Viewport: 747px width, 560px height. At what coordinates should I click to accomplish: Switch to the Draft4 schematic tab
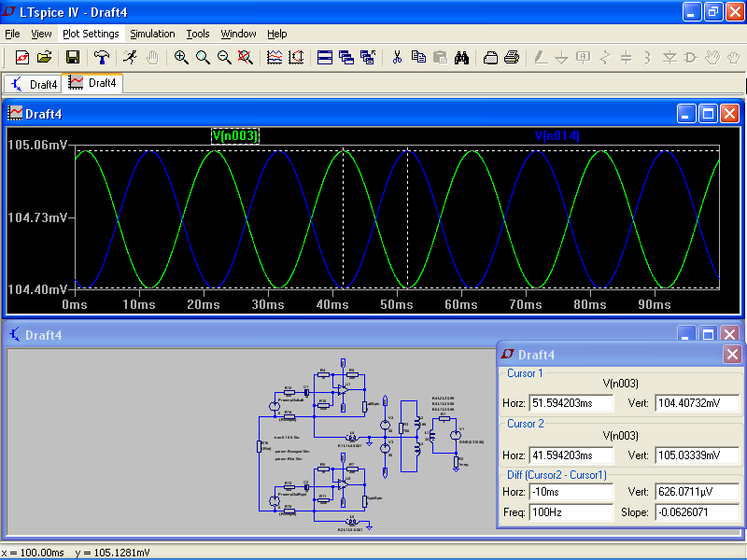pyautogui.click(x=34, y=84)
